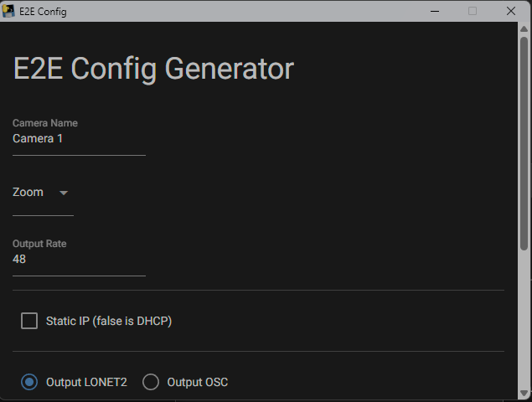Click the 'Output OSC' label text

tap(197, 382)
